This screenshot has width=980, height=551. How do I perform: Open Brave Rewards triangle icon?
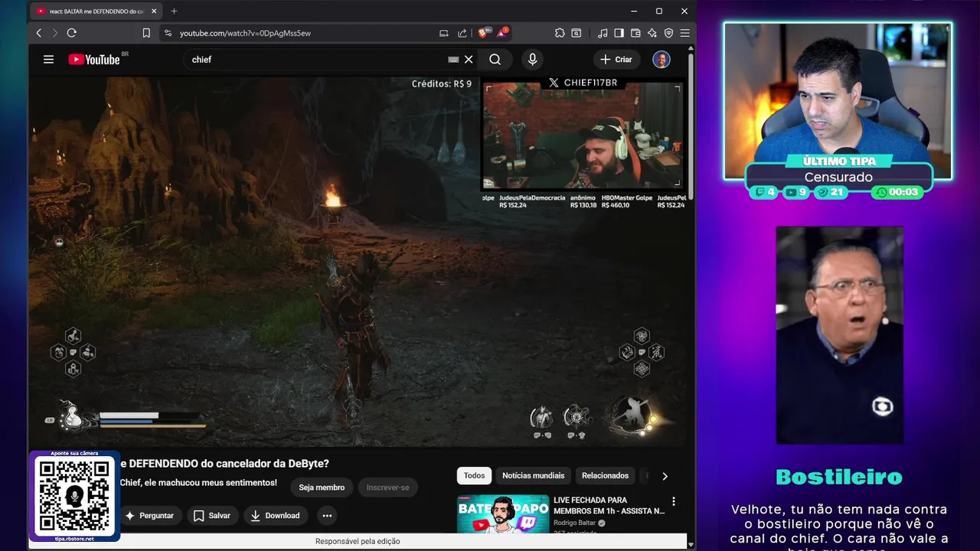point(501,33)
